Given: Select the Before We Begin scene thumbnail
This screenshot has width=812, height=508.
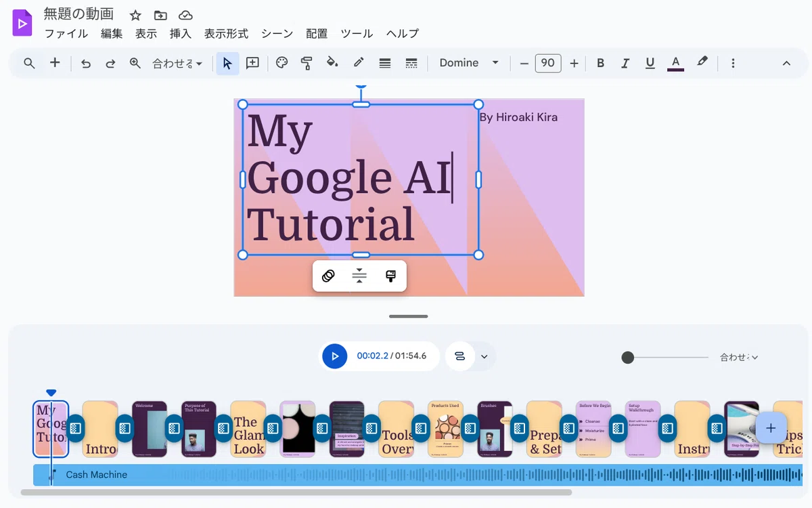Looking at the screenshot, I should point(593,429).
